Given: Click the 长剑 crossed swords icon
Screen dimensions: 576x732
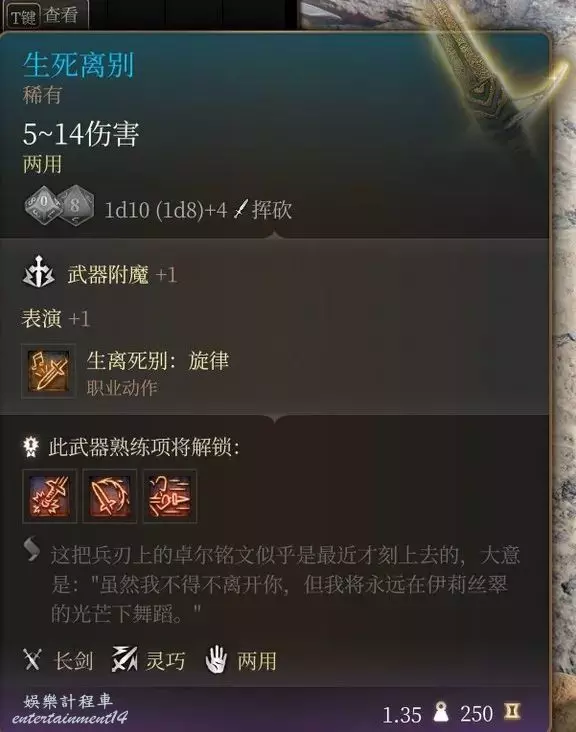Looking at the screenshot, I should click(x=32, y=660).
